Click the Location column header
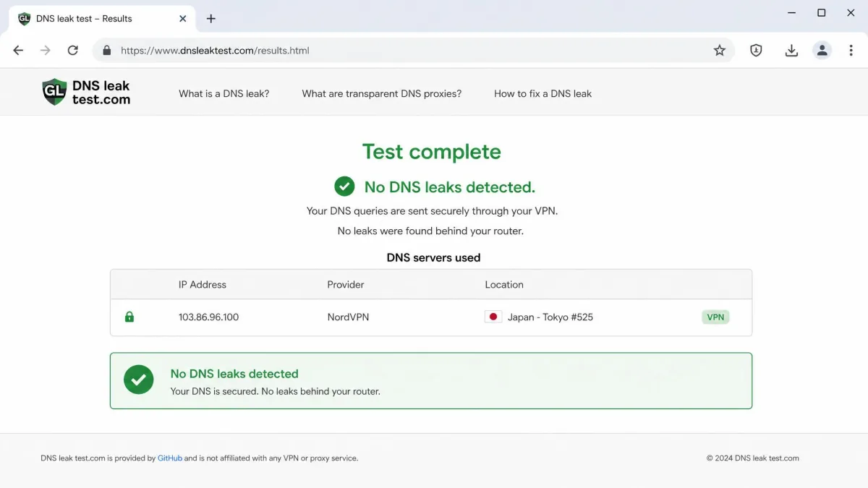Viewport: 868px width, 488px height. pyautogui.click(x=504, y=284)
